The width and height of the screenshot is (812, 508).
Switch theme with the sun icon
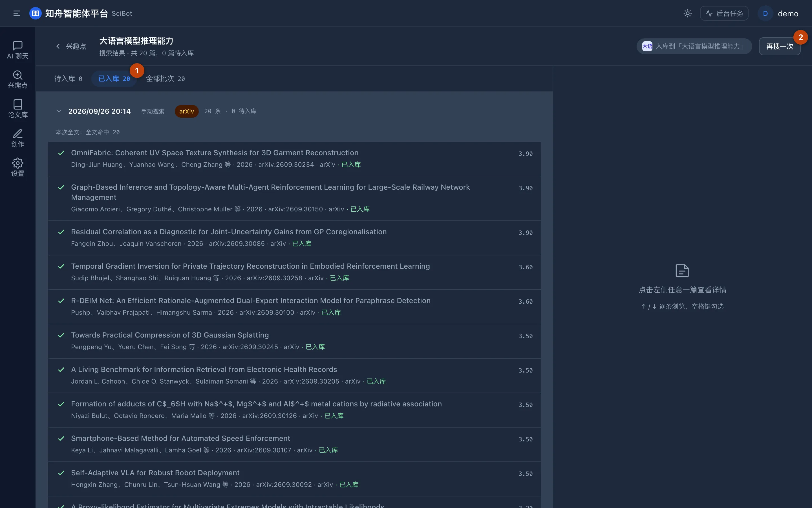coord(687,14)
